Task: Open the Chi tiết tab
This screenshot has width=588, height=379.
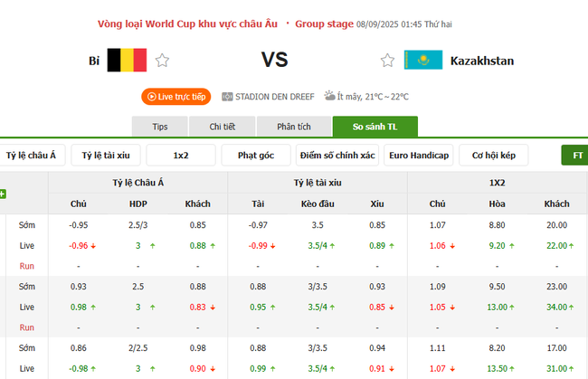Action: click(x=223, y=127)
